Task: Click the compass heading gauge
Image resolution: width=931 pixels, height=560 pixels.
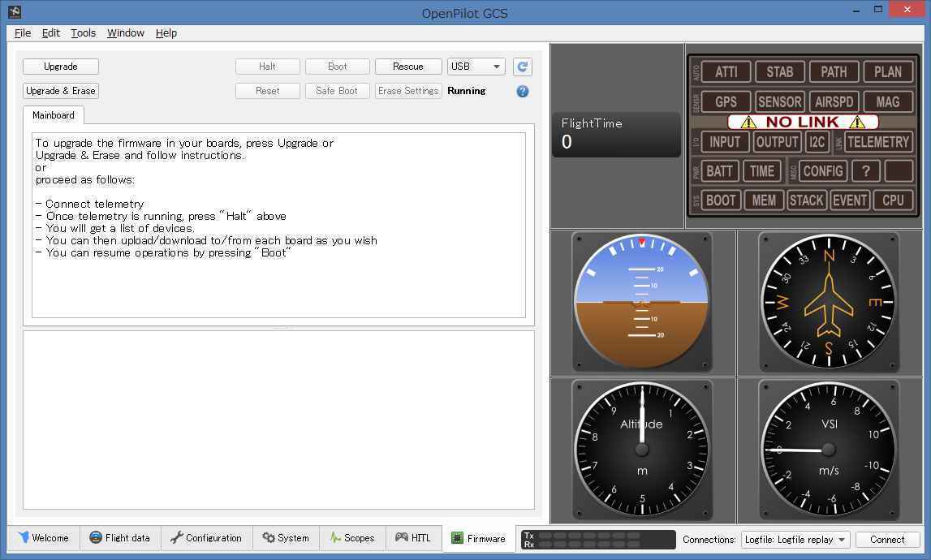Action: [x=829, y=302]
